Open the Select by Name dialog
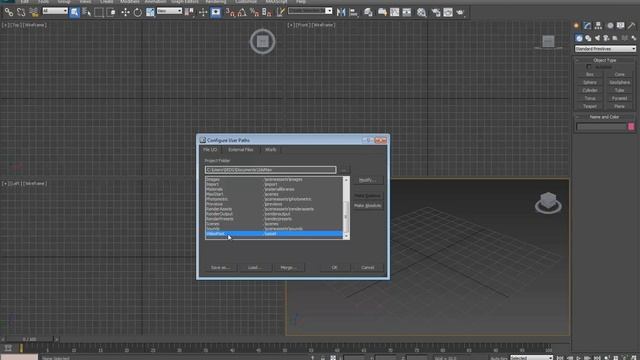The width and height of the screenshot is (640, 360). [x=87, y=12]
